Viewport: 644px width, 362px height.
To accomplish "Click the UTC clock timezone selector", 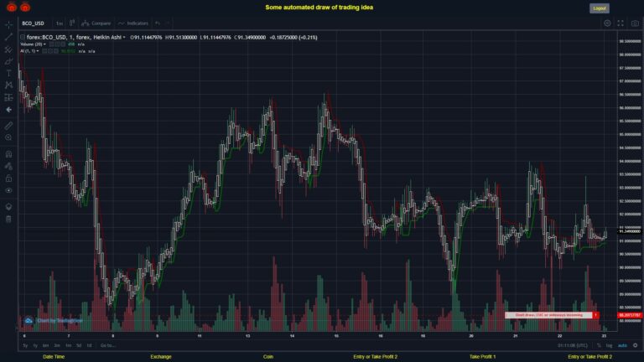I will (572, 345).
